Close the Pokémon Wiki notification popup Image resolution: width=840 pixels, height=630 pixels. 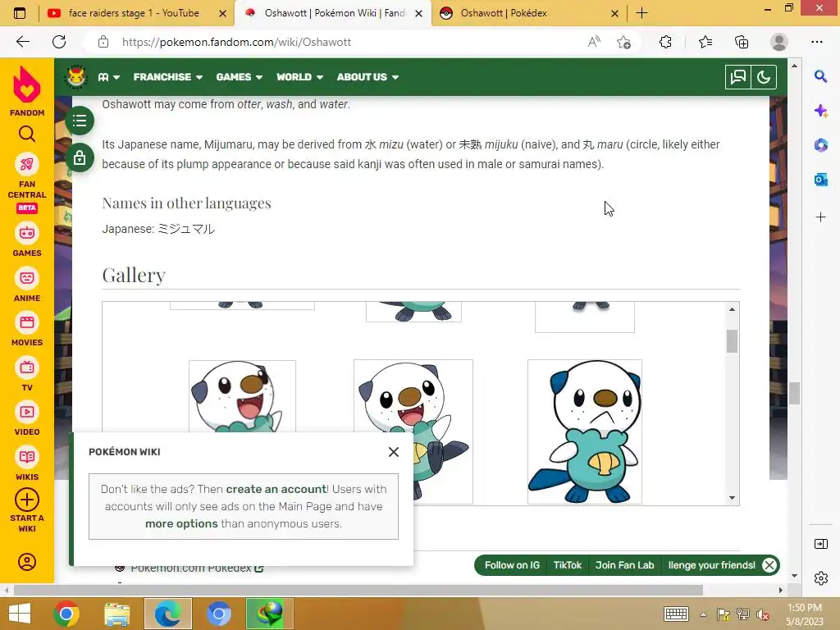point(394,452)
